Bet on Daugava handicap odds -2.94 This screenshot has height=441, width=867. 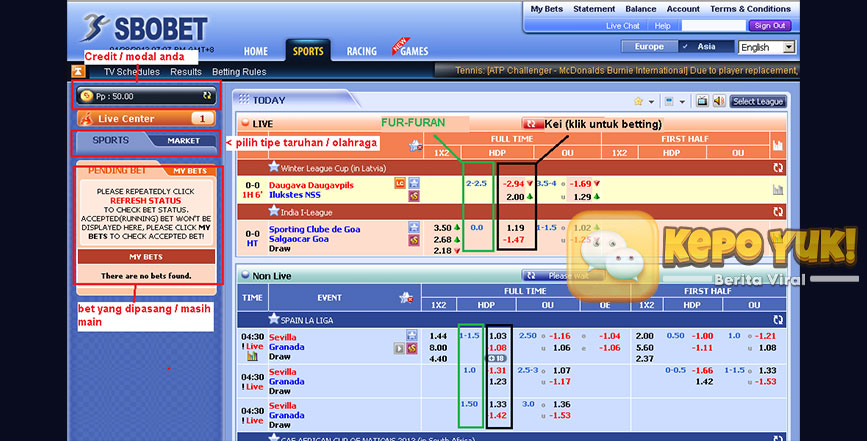(x=513, y=183)
